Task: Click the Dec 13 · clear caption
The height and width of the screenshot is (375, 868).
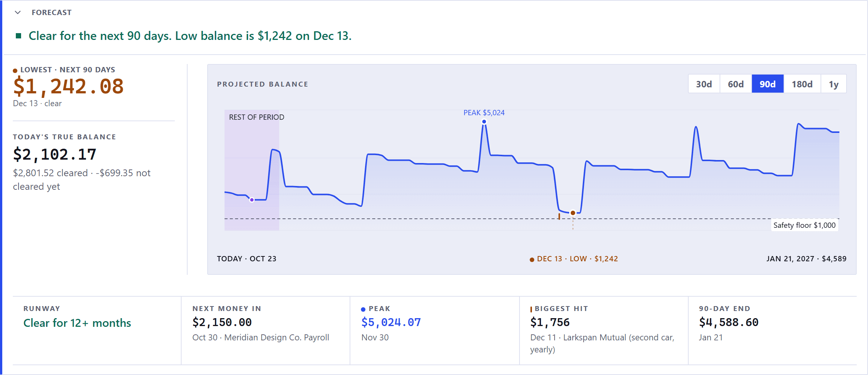Action: (x=37, y=104)
